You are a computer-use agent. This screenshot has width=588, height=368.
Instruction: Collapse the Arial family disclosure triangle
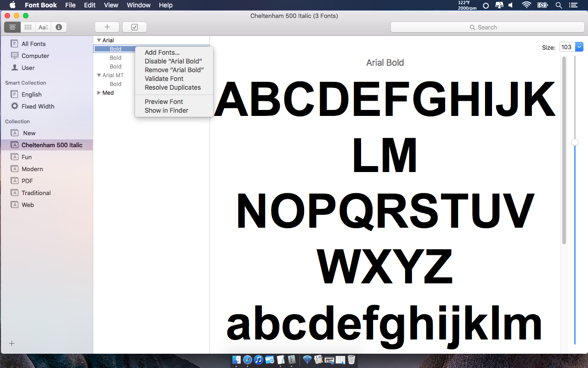click(99, 40)
